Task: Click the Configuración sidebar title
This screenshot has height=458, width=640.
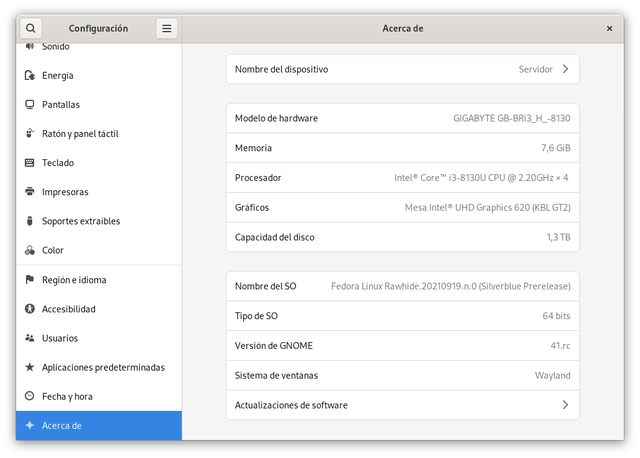Action: [98, 28]
